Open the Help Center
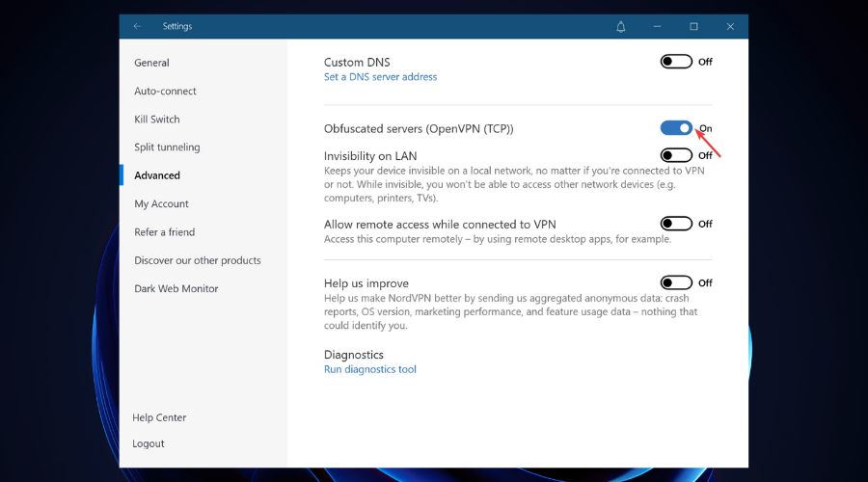This screenshot has width=868, height=482. point(159,417)
